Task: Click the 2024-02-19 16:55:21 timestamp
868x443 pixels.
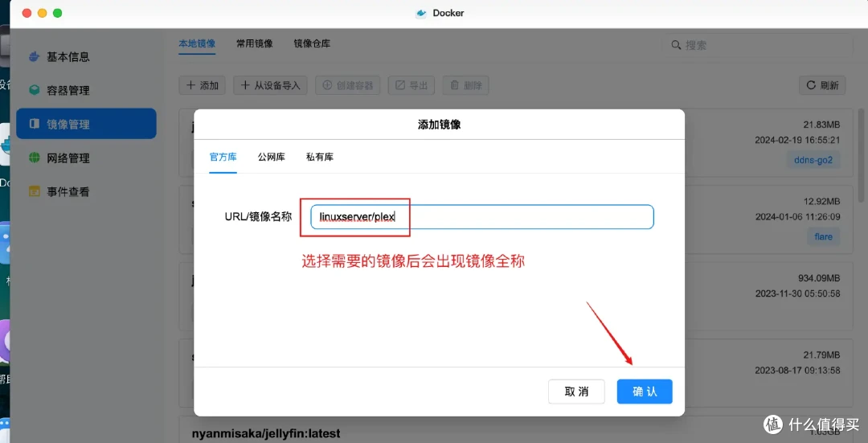Action: pos(797,140)
